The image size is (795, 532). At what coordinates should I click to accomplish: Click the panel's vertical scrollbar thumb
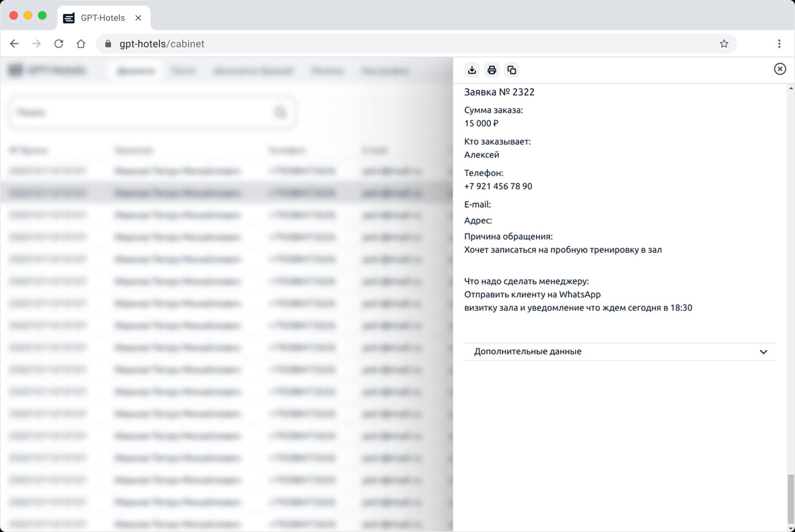[791, 499]
